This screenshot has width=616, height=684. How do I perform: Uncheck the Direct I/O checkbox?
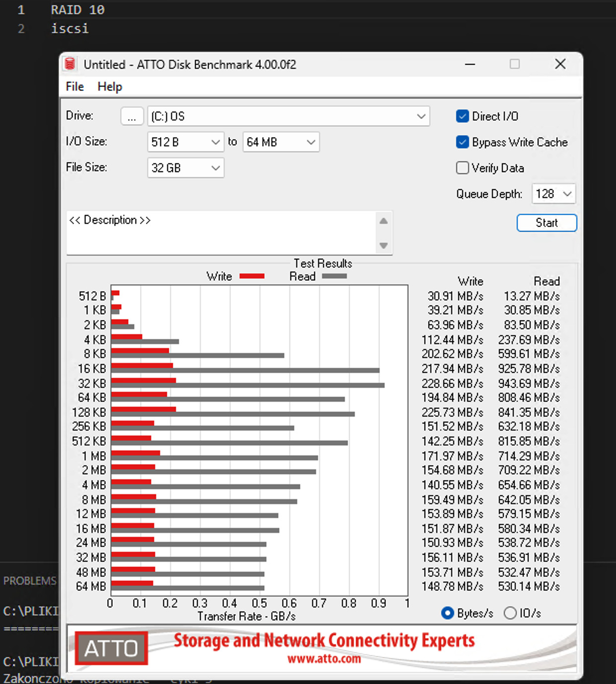click(x=462, y=116)
